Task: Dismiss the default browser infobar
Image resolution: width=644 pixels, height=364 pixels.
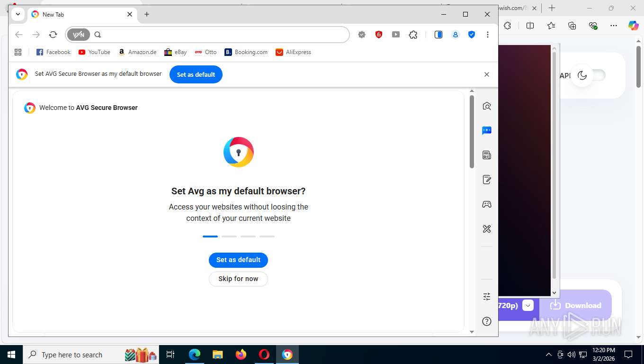Action: point(487,74)
